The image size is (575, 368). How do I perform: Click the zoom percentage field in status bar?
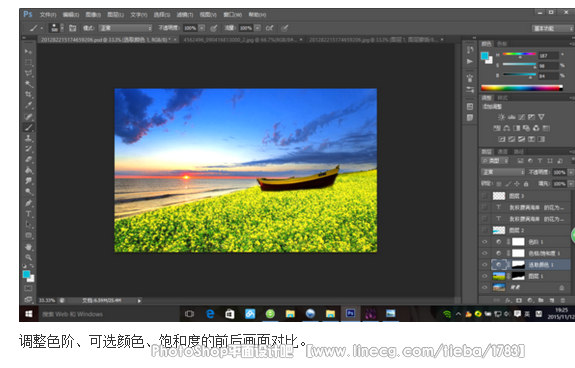tap(47, 300)
